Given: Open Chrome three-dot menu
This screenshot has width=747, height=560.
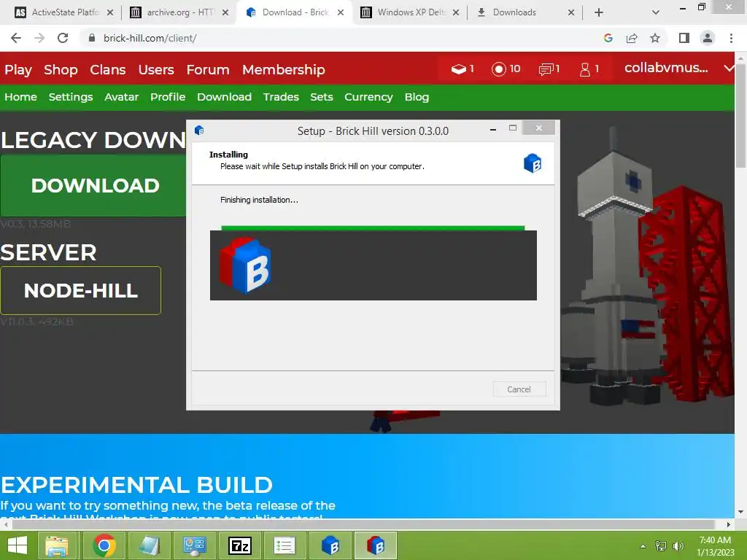Looking at the screenshot, I should click(x=731, y=38).
